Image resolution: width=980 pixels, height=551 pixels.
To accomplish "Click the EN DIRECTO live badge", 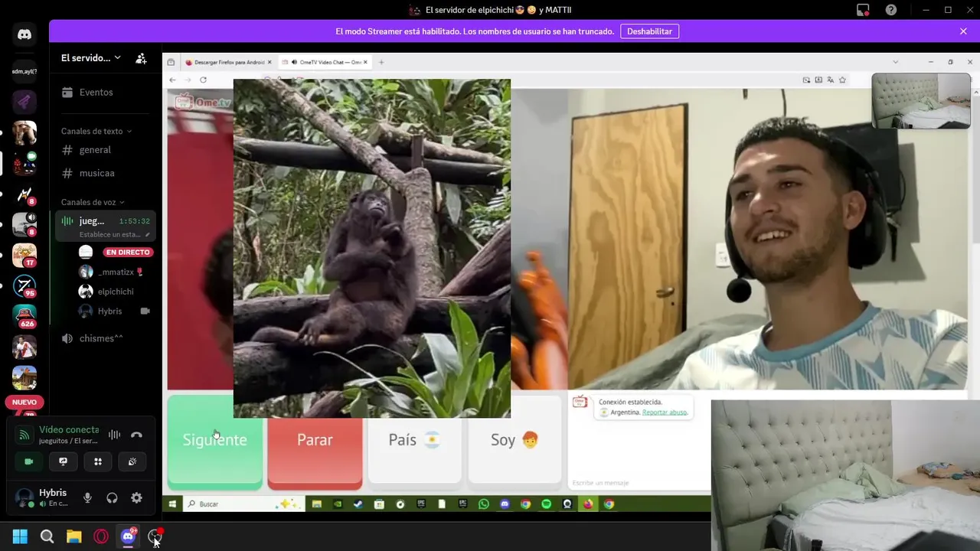I will coord(128,252).
